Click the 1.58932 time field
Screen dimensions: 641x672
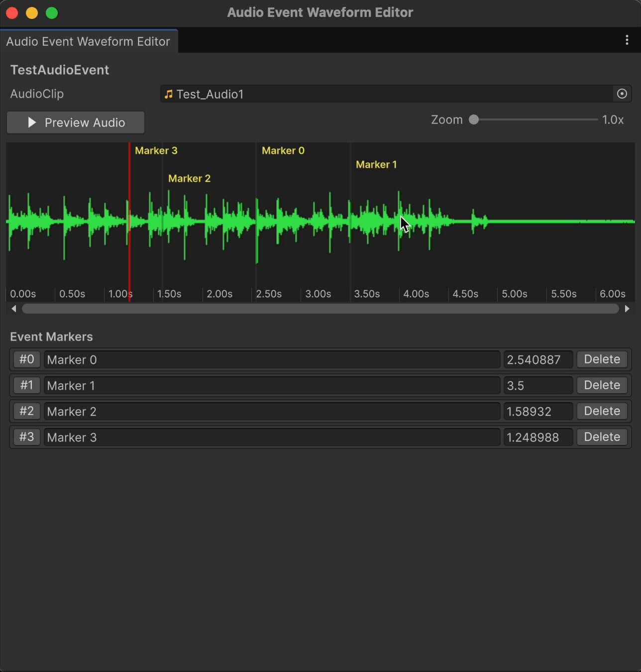[x=538, y=411]
